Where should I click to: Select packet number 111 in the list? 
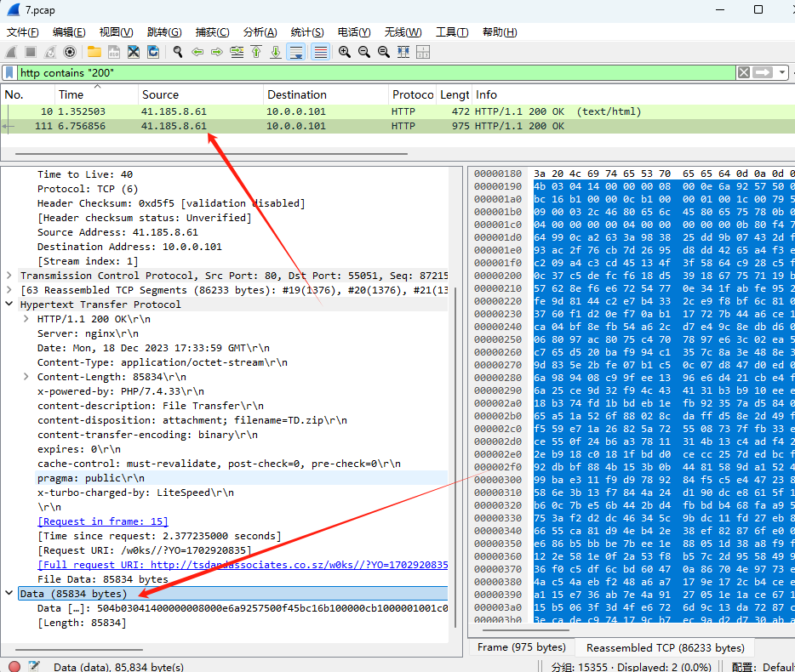point(398,126)
